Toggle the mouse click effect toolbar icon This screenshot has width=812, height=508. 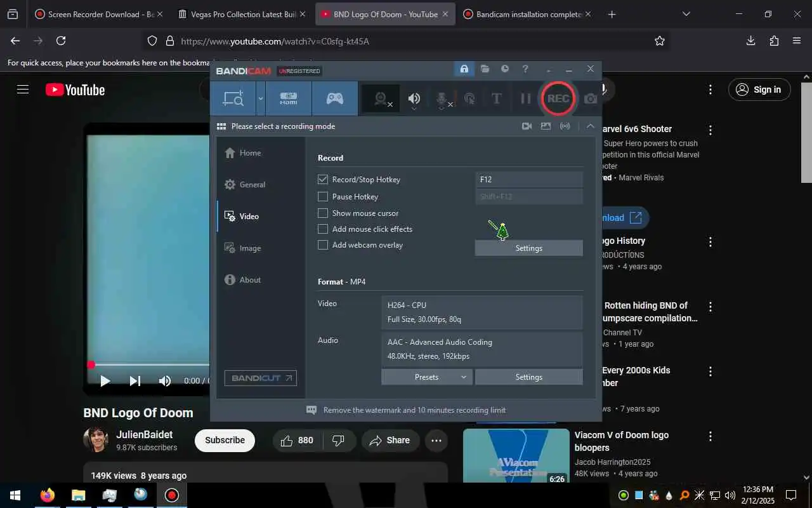click(x=469, y=98)
